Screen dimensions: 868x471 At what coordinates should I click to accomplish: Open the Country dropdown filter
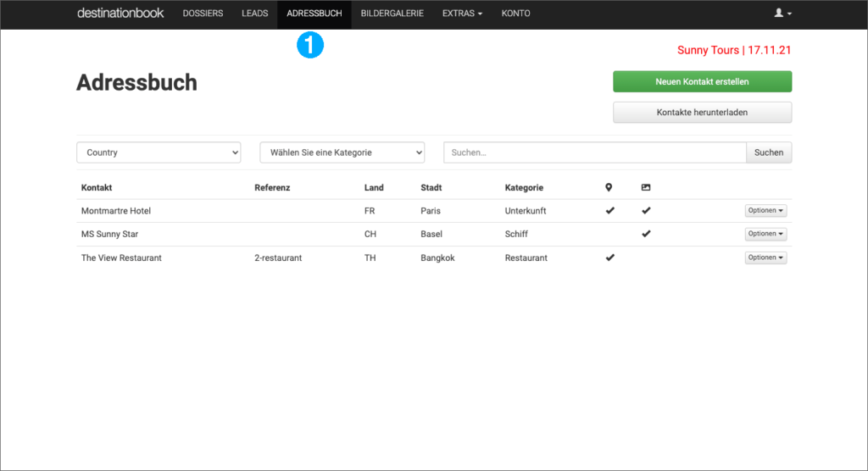tap(159, 152)
